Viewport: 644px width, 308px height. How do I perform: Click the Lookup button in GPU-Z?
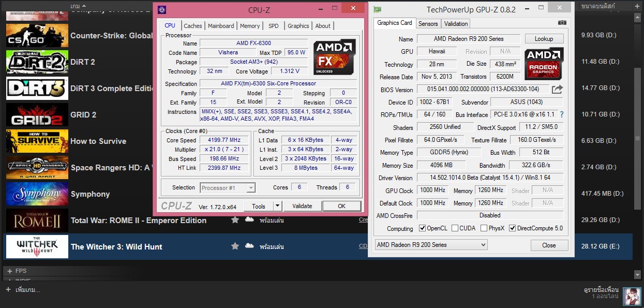coord(544,39)
